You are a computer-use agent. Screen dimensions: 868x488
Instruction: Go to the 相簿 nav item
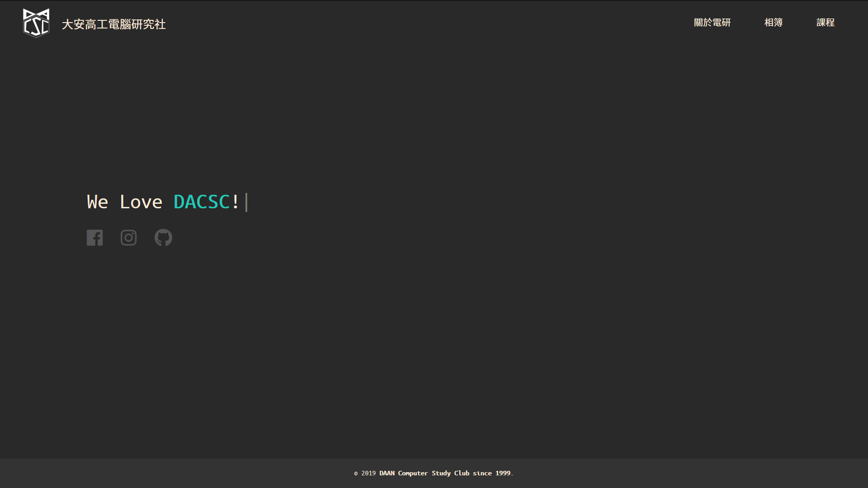click(x=773, y=23)
